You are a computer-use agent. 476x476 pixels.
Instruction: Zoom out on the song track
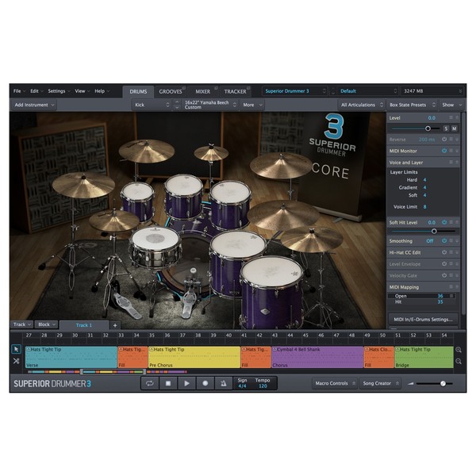click(459, 361)
